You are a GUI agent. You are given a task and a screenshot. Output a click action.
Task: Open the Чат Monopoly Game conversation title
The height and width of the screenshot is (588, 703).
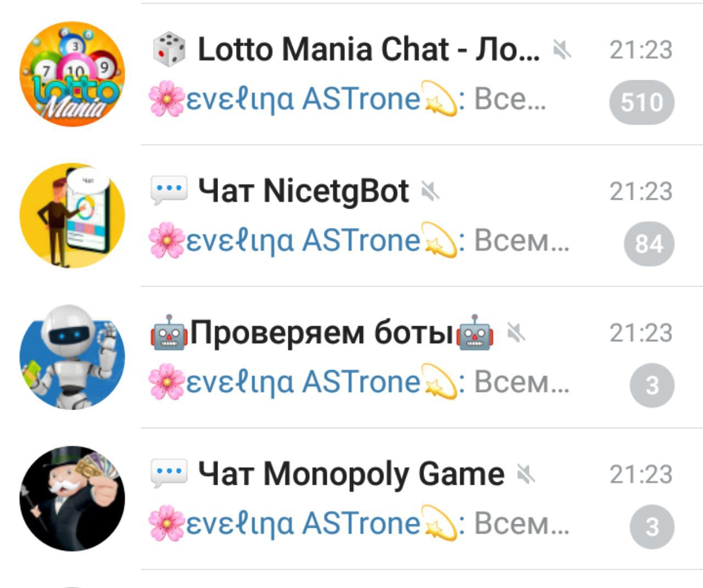coord(351,474)
